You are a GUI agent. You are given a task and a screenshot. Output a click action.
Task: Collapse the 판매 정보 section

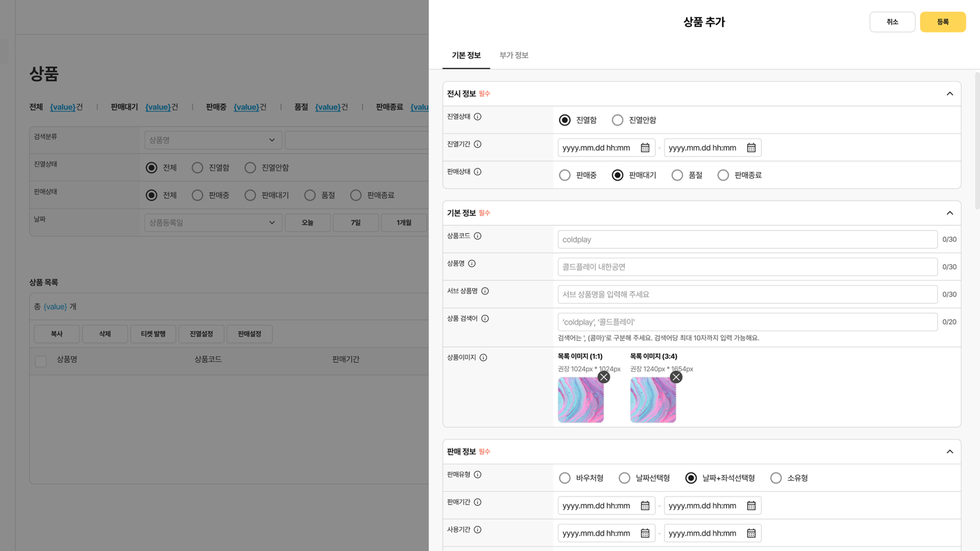(x=950, y=452)
